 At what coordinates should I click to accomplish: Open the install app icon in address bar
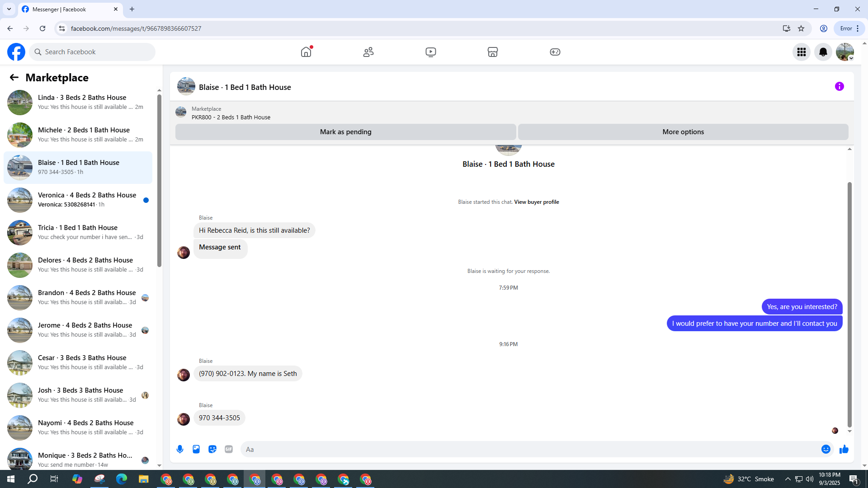[787, 28]
